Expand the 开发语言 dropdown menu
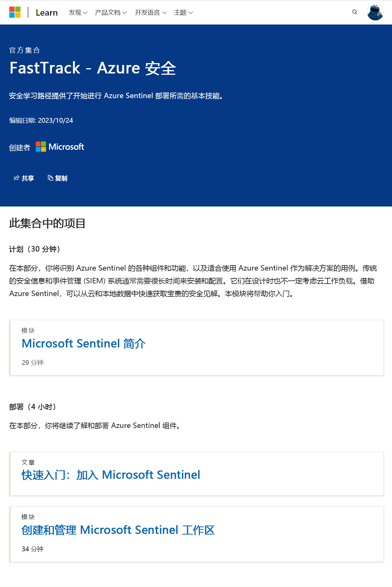This screenshot has width=392, height=587. point(150,12)
